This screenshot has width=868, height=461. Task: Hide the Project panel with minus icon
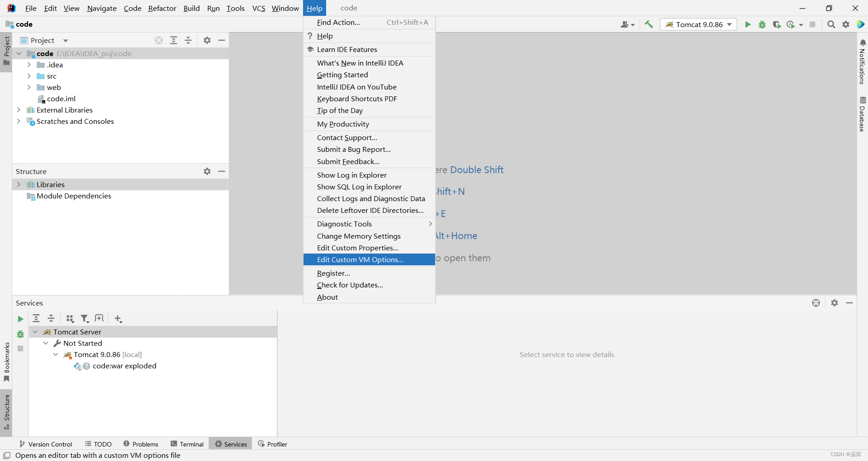pyautogui.click(x=222, y=40)
